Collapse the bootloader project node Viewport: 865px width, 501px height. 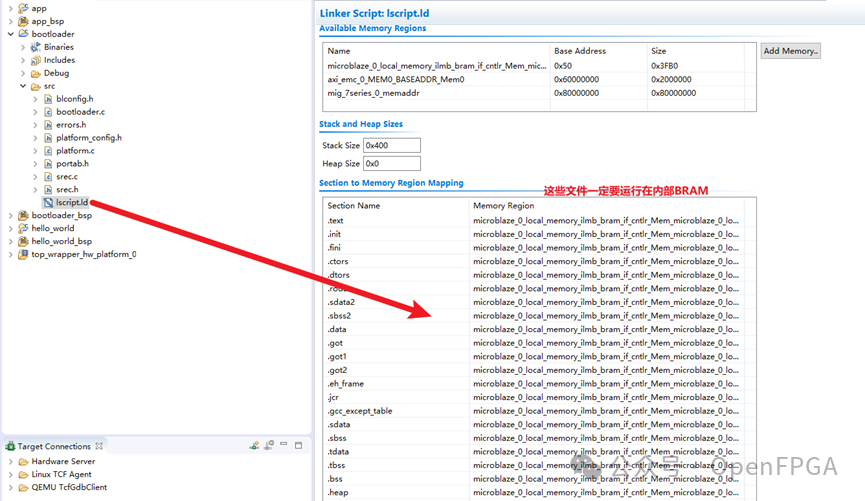click(x=10, y=34)
